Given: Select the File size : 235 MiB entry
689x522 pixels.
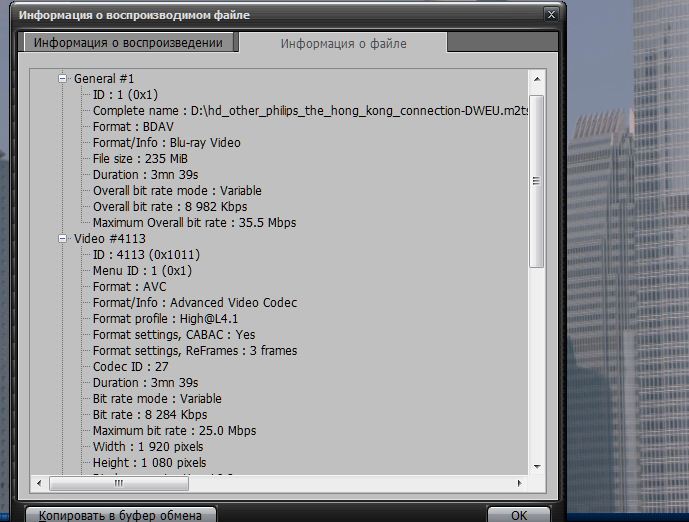Looking at the screenshot, I should pyautogui.click(x=140, y=159).
